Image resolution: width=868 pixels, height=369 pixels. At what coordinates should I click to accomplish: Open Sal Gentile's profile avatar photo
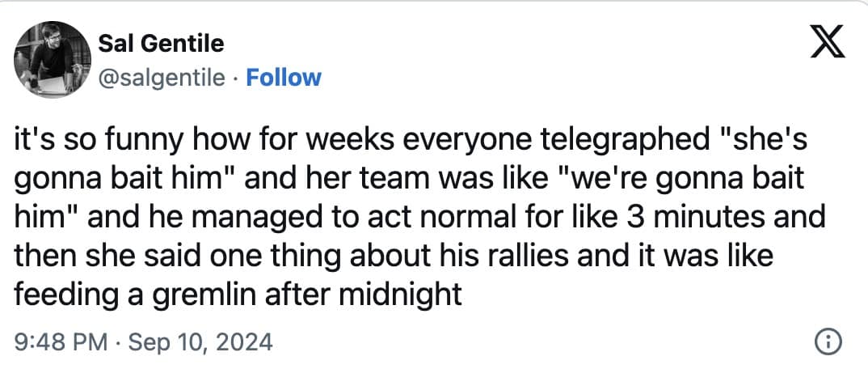[x=52, y=59]
